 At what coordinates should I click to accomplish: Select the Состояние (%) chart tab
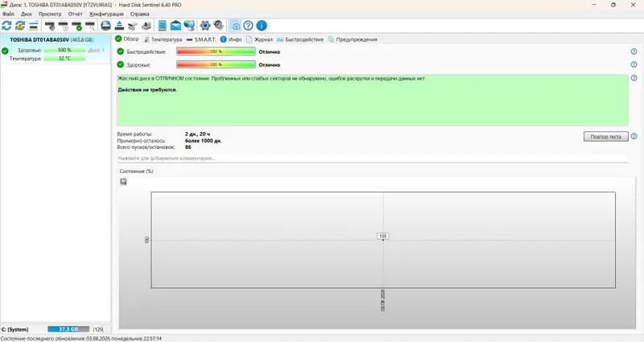click(x=136, y=171)
